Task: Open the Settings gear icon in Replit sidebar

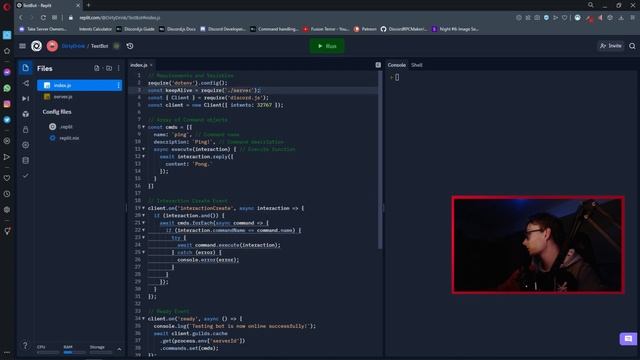Action: pos(25,145)
